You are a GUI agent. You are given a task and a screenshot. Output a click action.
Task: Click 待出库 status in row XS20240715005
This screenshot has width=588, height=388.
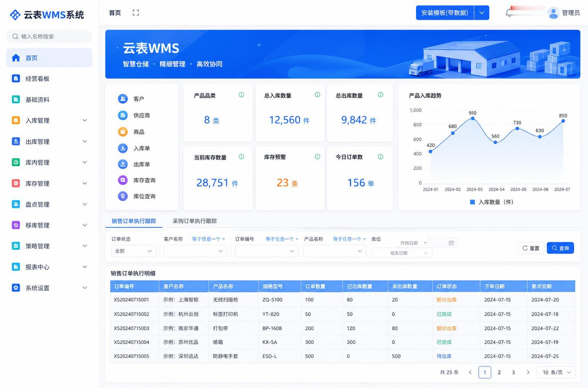tap(444, 356)
